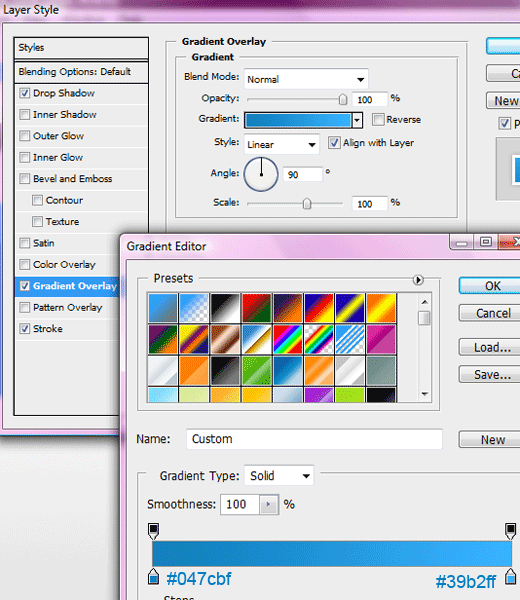Choose the chrome gradient preset

click(256, 339)
